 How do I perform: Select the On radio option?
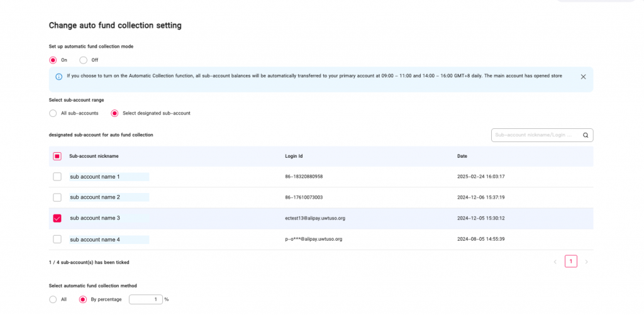pyautogui.click(x=53, y=60)
